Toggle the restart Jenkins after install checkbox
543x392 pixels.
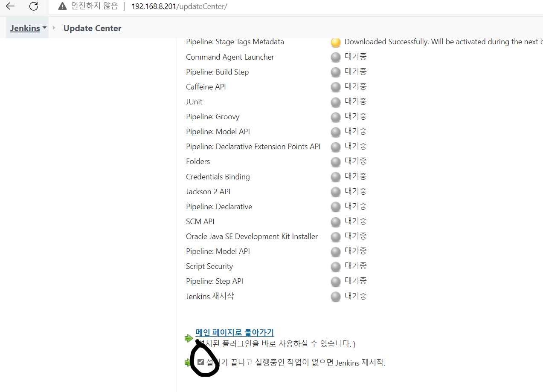coord(201,362)
